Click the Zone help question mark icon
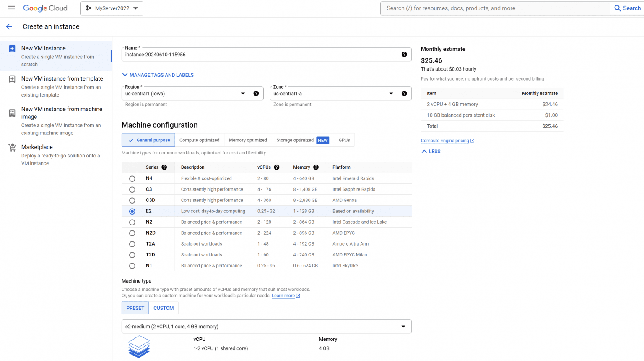This screenshot has height=361, width=644. [x=404, y=94]
